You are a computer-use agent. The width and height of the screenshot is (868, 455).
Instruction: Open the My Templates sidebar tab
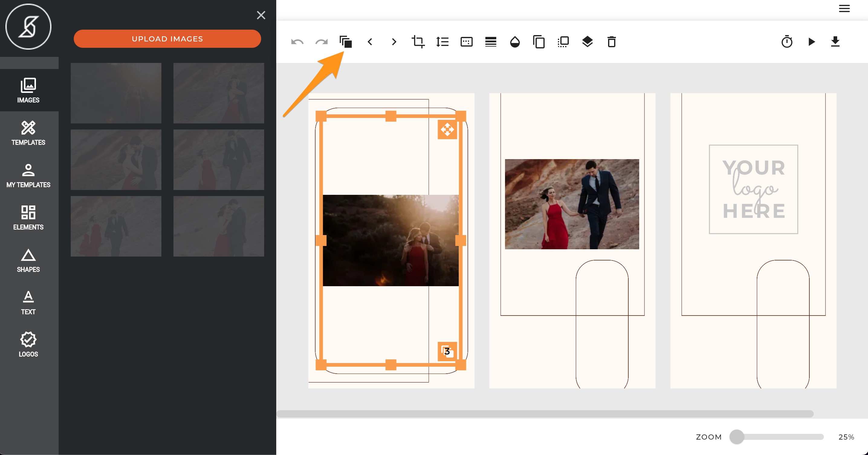click(x=28, y=175)
